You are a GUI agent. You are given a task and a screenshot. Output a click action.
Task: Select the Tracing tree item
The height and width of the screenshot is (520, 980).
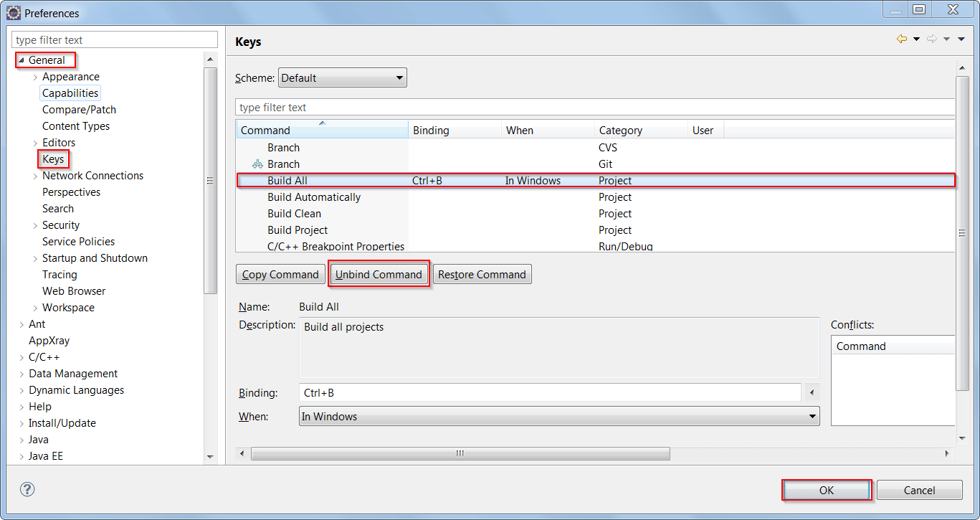pyautogui.click(x=60, y=275)
